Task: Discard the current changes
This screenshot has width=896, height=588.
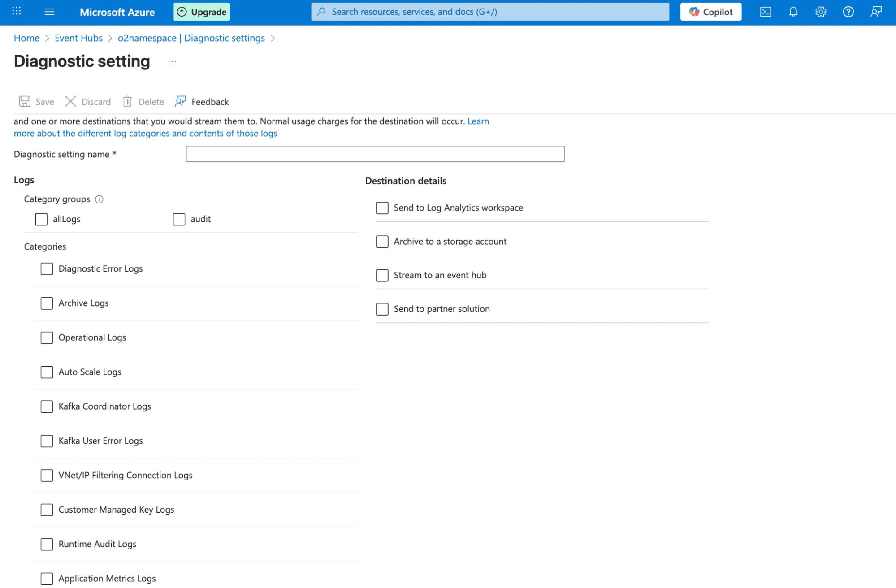Action: [88, 101]
